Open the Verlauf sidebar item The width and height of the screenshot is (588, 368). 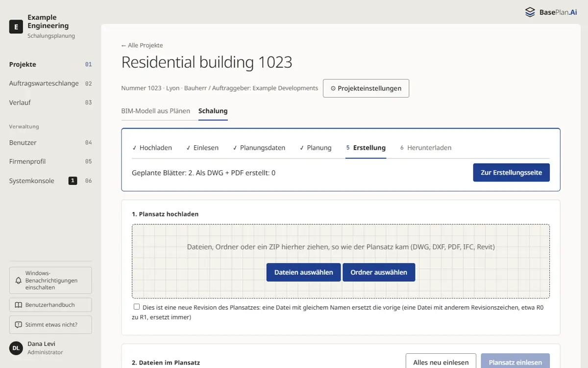click(x=50, y=103)
